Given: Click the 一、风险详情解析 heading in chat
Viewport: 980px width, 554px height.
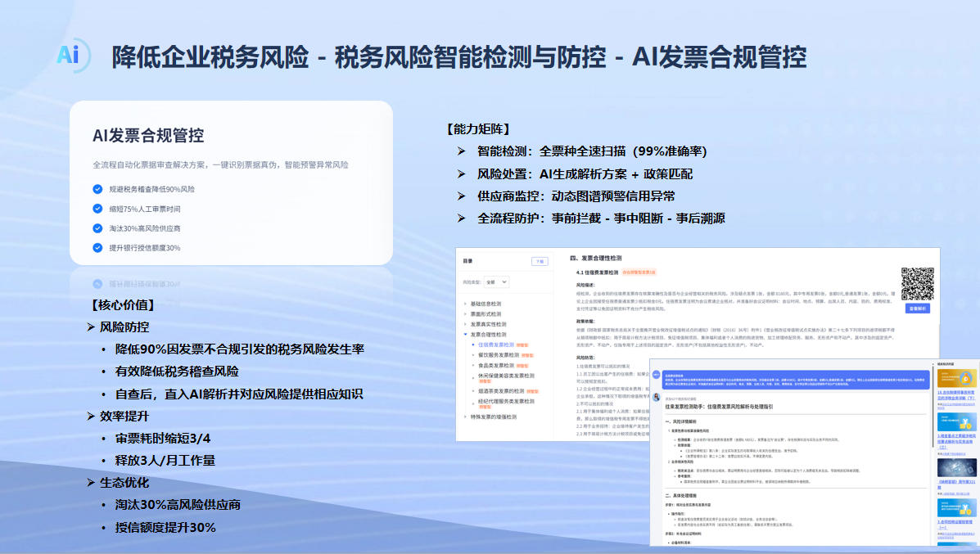Looking at the screenshot, I should click(680, 421).
